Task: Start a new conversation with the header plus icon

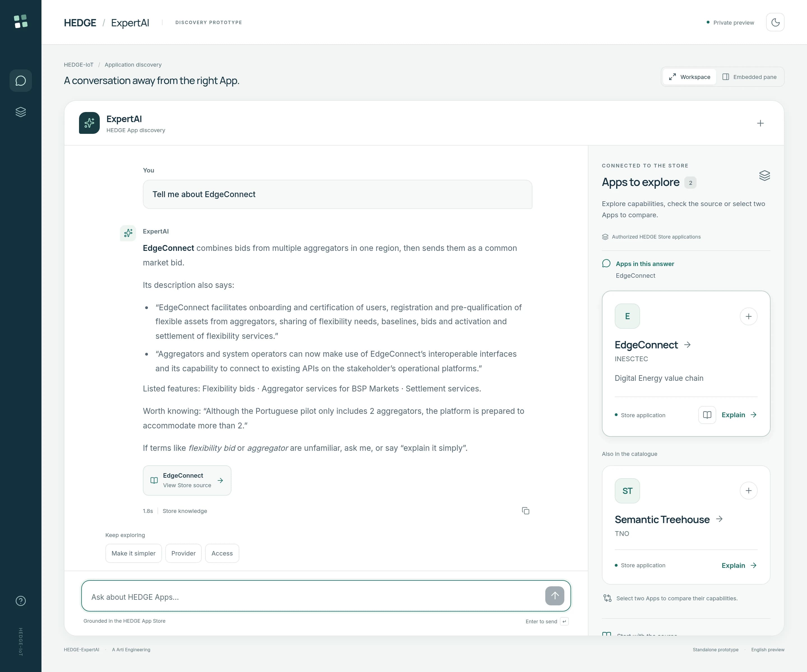Action: [x=760, y=123]
